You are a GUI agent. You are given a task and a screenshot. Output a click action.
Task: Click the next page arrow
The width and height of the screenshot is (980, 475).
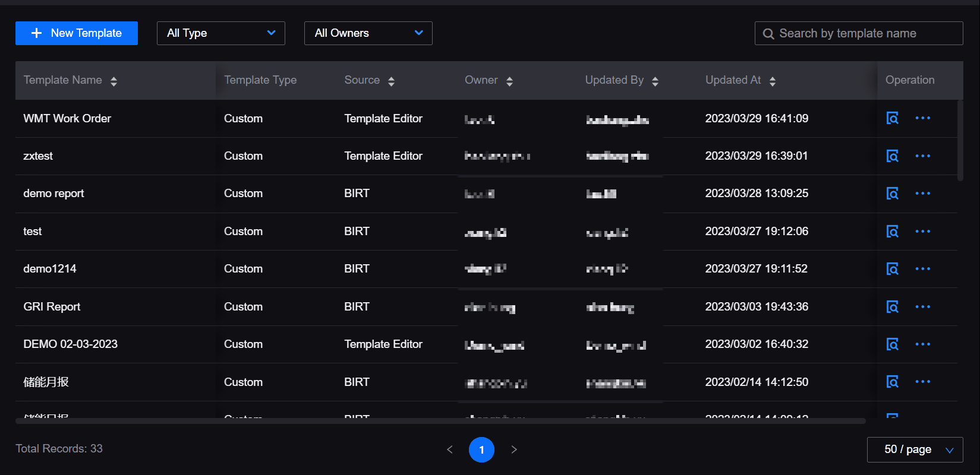tap(514, 449)
